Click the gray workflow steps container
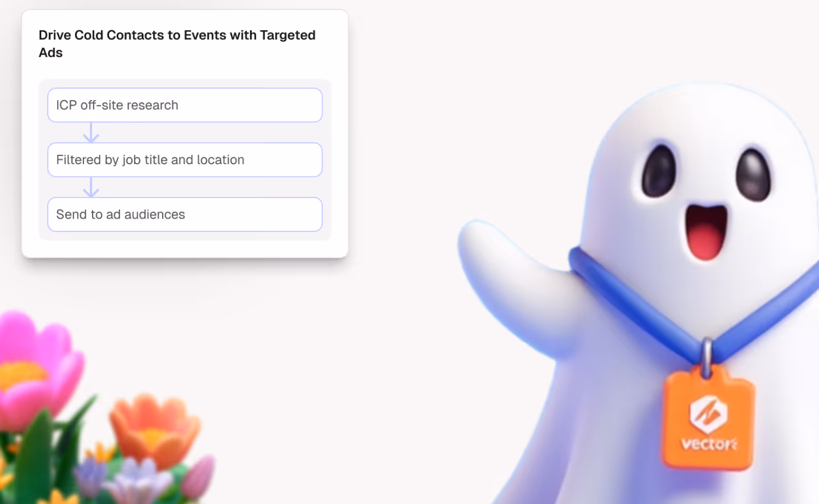The image size is (819, 504). 185,160
